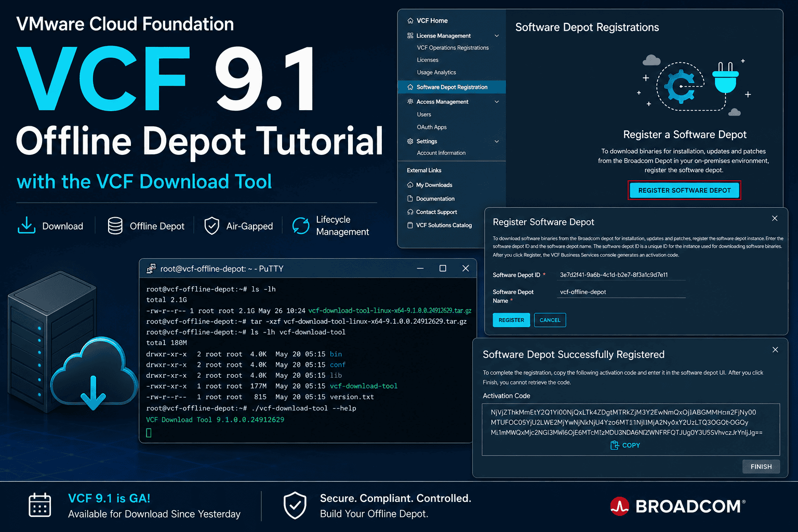Viewport: 798px width, 532px height.
Task: Click the Lifecycle Management refresh icon
Action: click(x=301, y=225)
